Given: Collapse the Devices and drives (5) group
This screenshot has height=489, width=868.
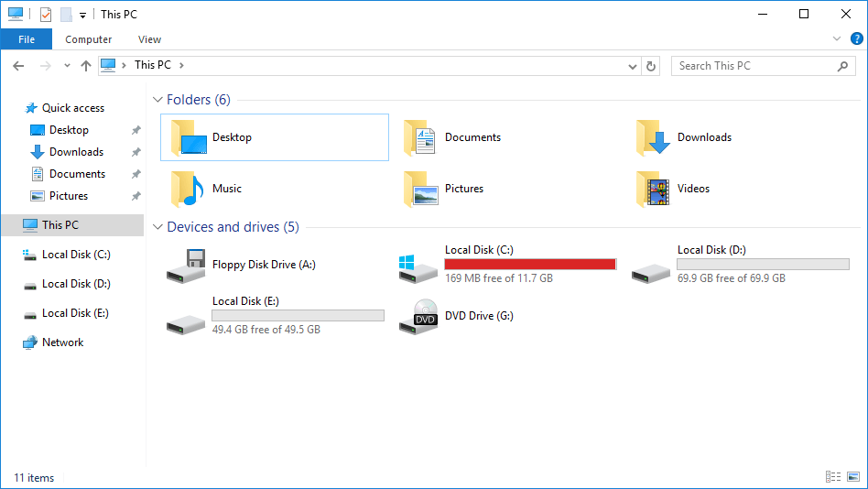Looking at the screenshot, I should pos(157,227).
